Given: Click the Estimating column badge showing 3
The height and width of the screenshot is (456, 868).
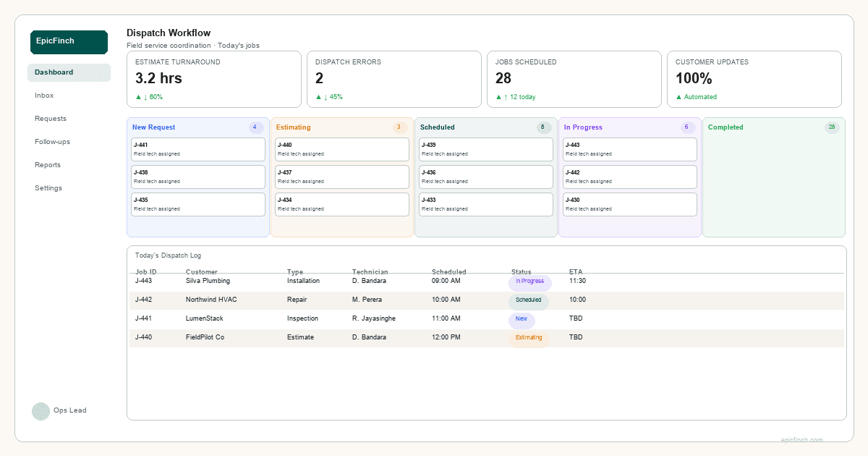Looking at the screenshot, I should 399,127.
